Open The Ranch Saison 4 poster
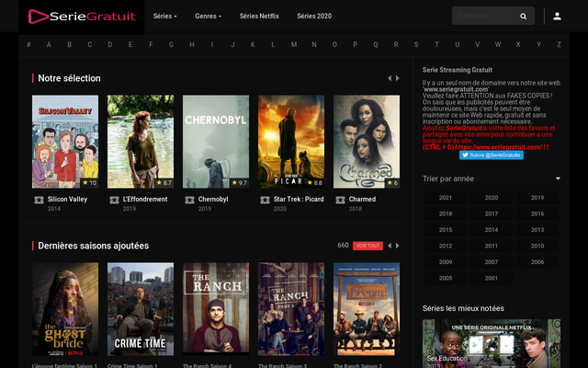The height and width of the screenshot is (368, 588). (216, 309)
